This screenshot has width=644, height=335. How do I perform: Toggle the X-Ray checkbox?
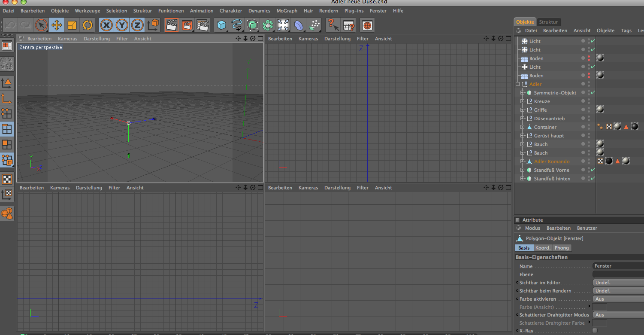[595, 331]
